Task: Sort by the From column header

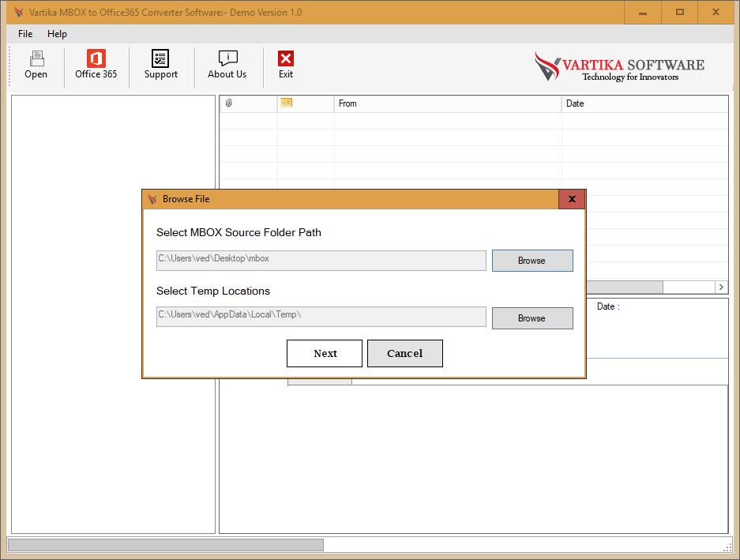Action: 448,103
